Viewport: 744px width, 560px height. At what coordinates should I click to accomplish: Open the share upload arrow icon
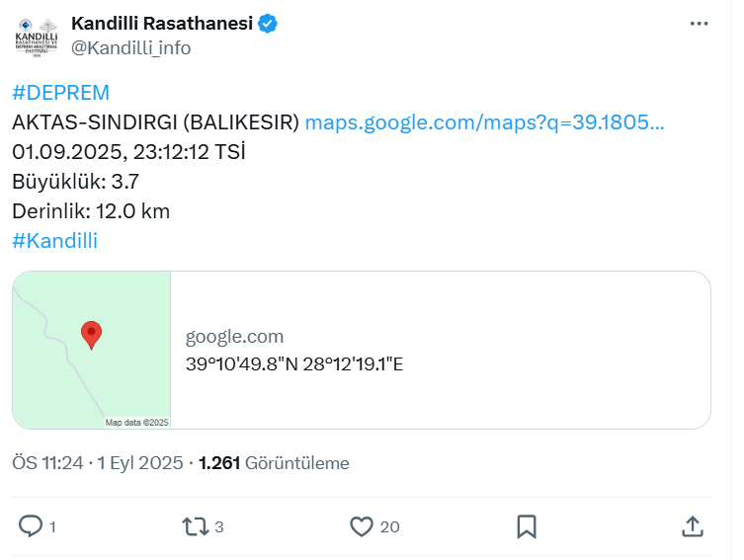693,526
